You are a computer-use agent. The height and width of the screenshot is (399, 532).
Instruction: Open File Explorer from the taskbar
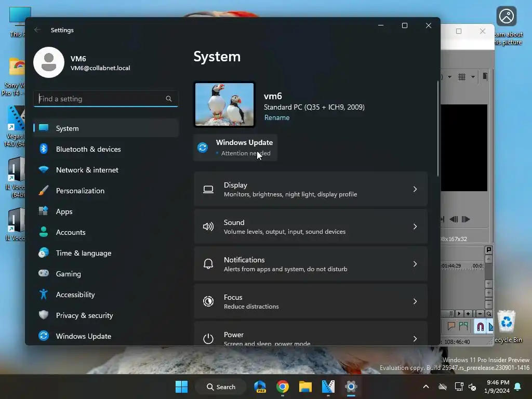click(x=305, y=387)
